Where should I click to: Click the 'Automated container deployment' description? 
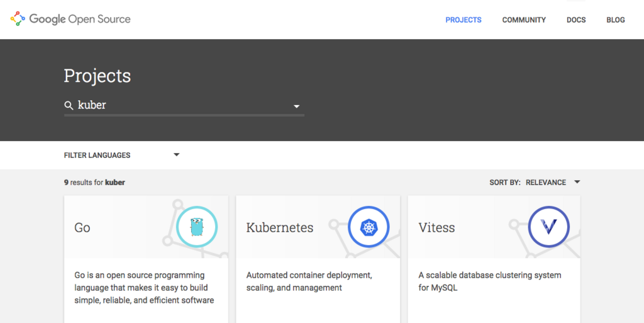[309, 281]
